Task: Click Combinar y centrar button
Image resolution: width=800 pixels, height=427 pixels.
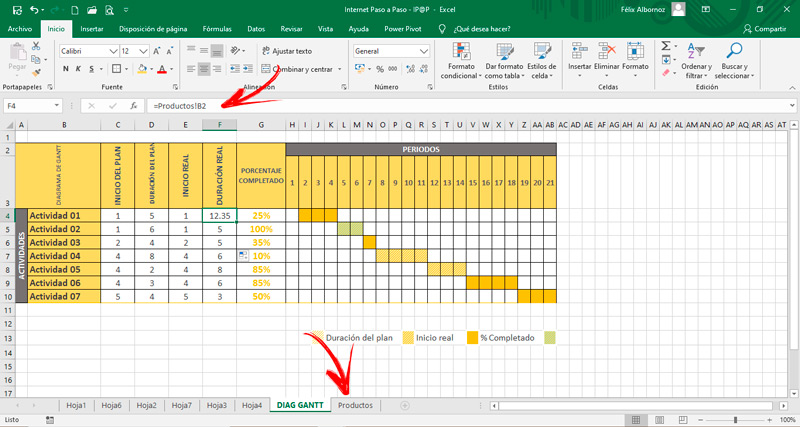Action: tap(301, 69)
